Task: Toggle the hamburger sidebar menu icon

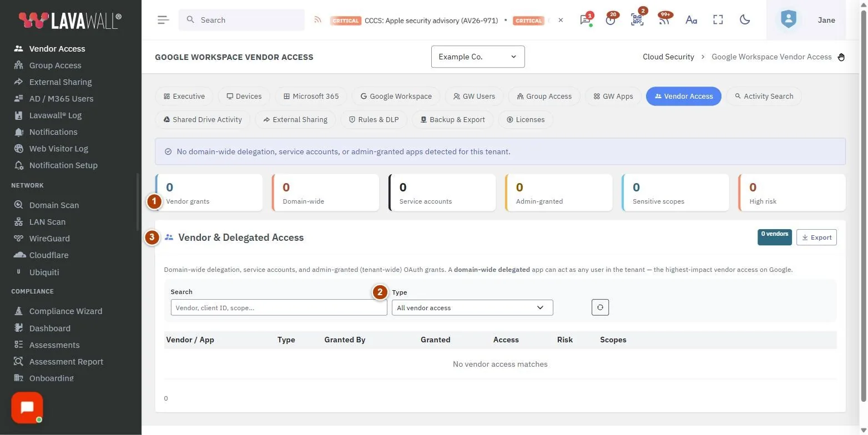Action: coord(163,20)
